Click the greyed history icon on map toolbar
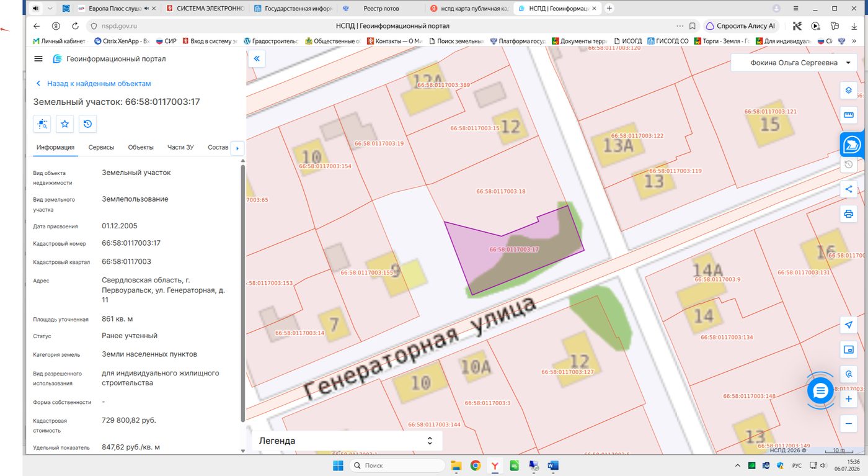 [849, 164]
